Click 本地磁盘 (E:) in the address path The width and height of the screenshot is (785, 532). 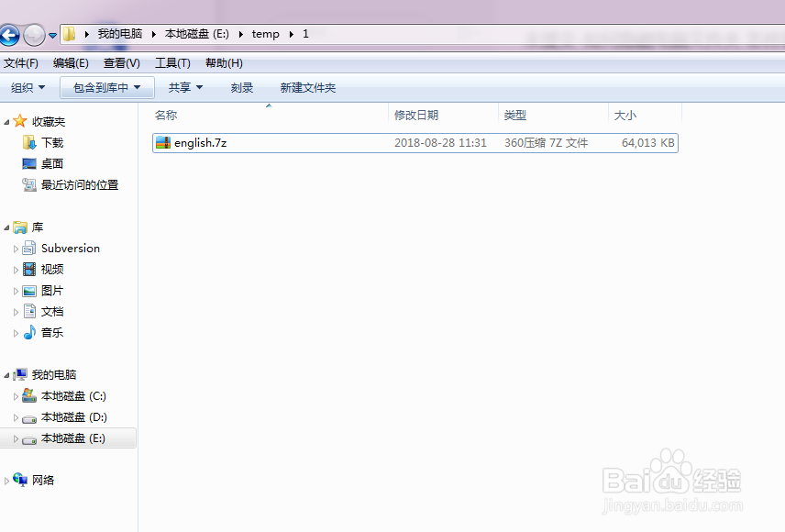tap(197, 34)
